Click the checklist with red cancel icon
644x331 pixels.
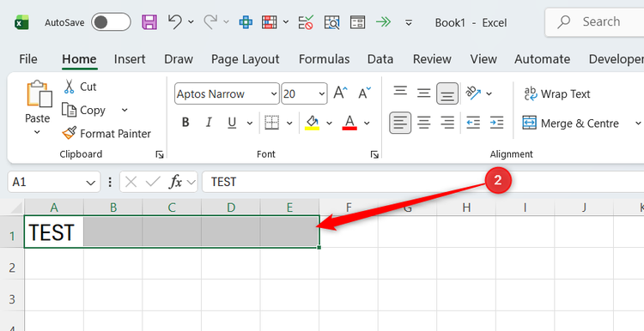tap(306, 22)
